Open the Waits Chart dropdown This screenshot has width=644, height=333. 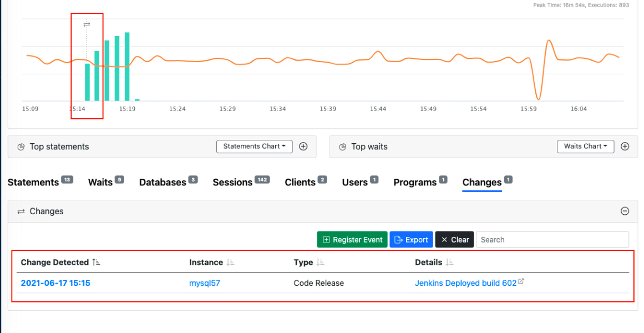[x=585, y=147]
